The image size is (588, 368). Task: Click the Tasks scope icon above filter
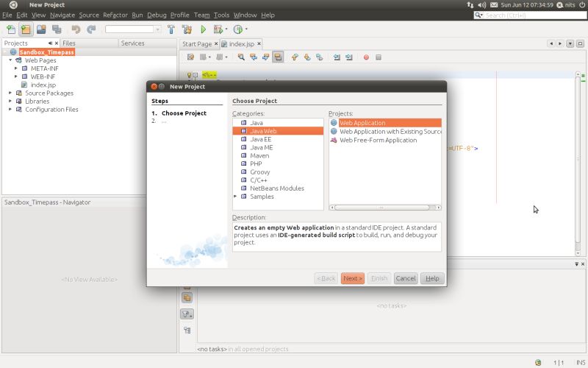187,298
